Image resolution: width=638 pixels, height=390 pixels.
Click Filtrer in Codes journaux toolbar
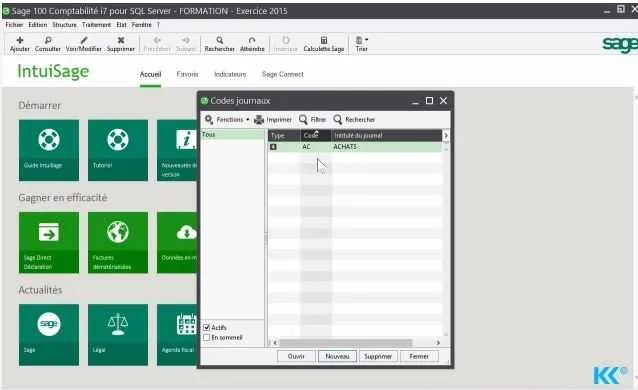coord(312,119)
